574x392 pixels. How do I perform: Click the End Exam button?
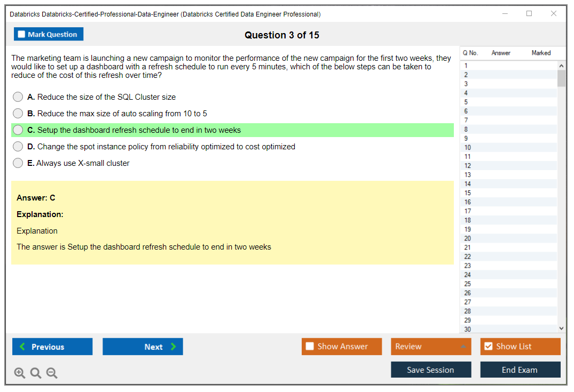point(520,370)
